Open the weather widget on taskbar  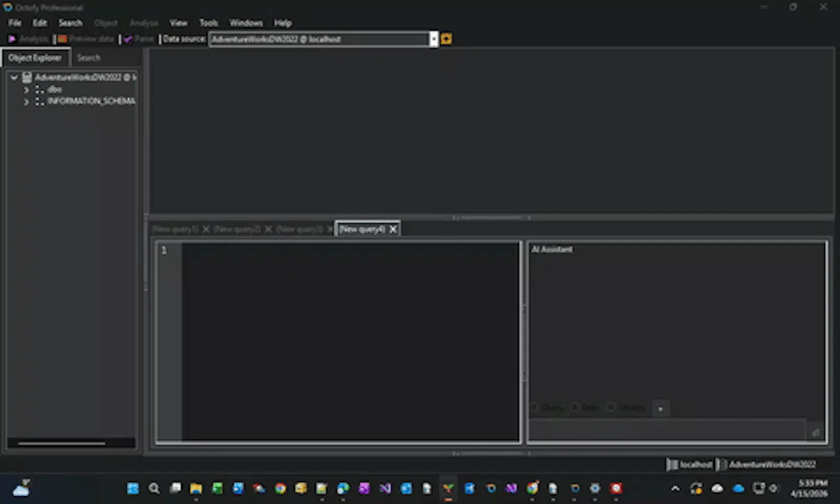tap(22, 488)
